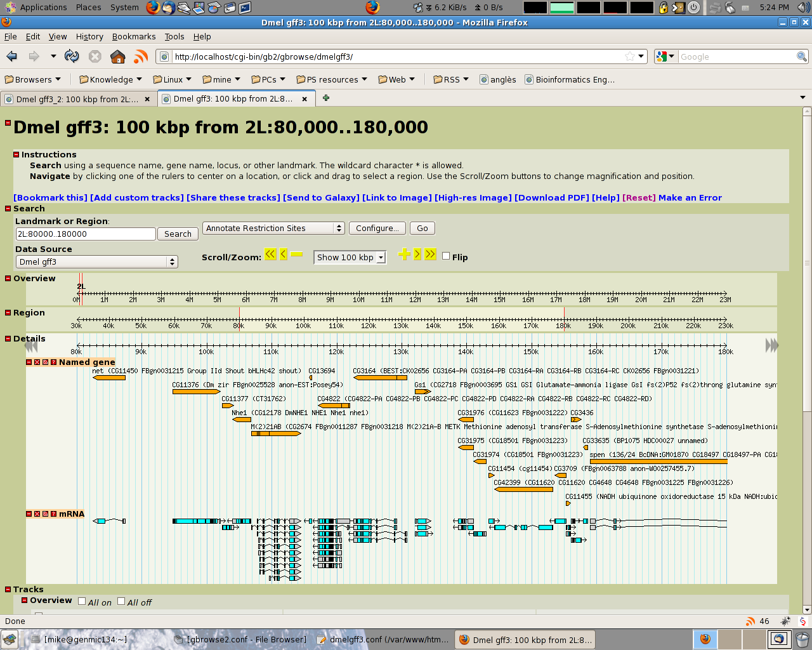Click the URL address bar

400,56
